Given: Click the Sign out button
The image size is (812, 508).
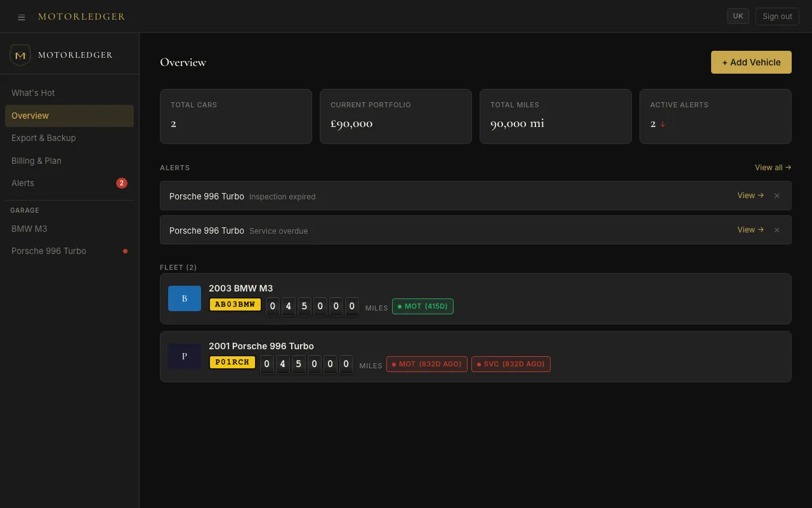Looking at the screenshot, I should [x=777, y=17].
